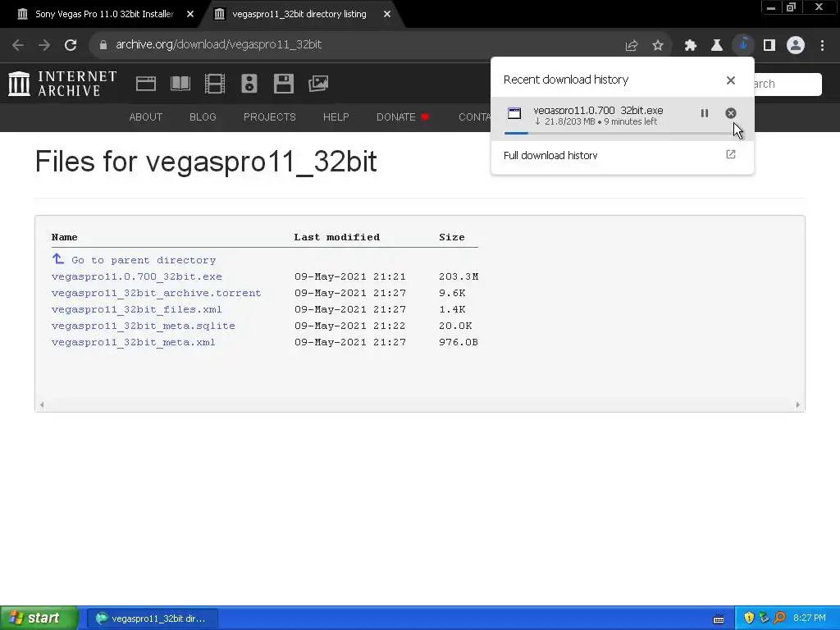Click the vegaspro11.0.700_32bit.exe download entry name
Screen dimensions: 840x630
click(598, 111)
